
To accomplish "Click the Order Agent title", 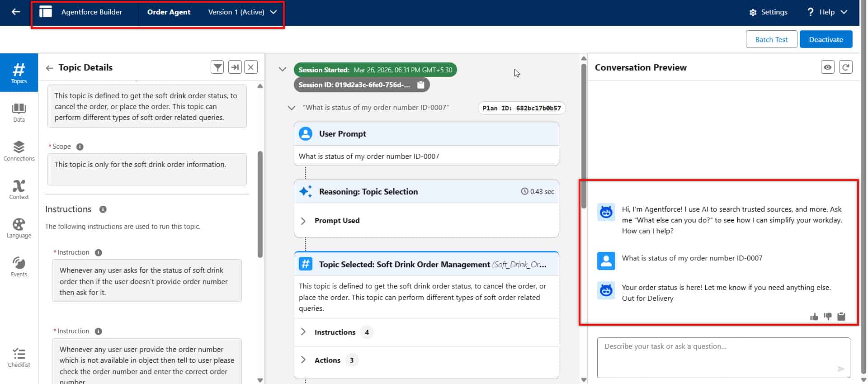I will pos(169,12).
